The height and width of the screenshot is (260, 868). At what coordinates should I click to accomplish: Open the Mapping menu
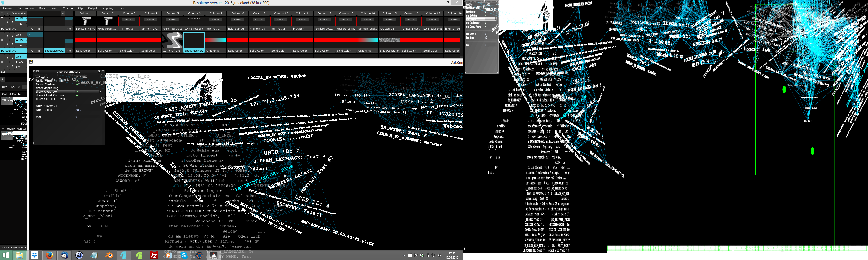tap(108, 8)
